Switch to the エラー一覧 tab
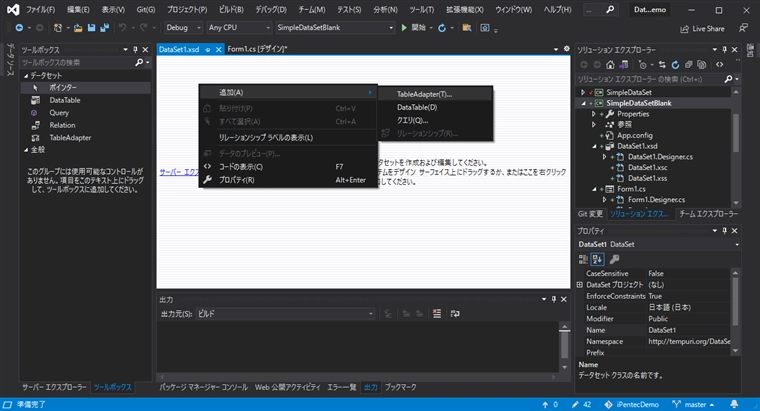This screenshot has width=760, height=411. [342, 387]
